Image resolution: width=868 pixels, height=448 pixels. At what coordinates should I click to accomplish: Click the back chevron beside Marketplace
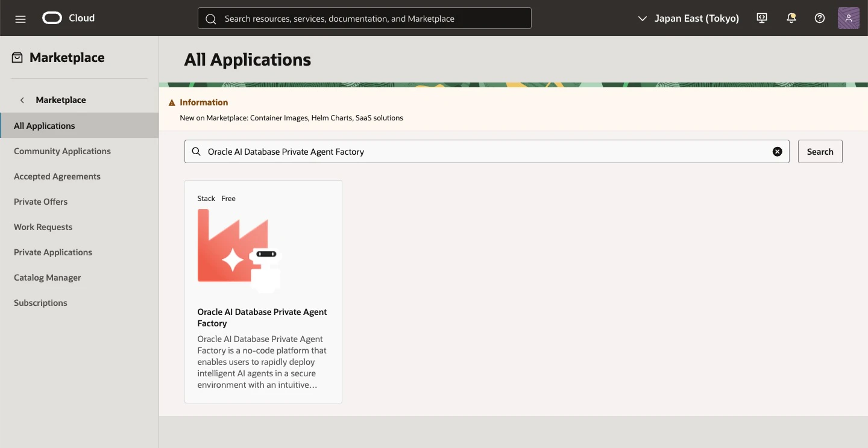point(22,100)
